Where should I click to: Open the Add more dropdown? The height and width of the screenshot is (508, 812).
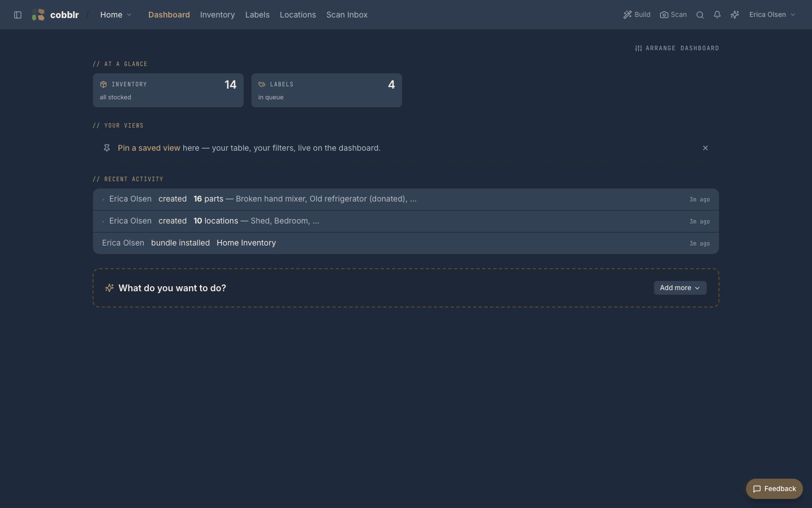[680, 288]
